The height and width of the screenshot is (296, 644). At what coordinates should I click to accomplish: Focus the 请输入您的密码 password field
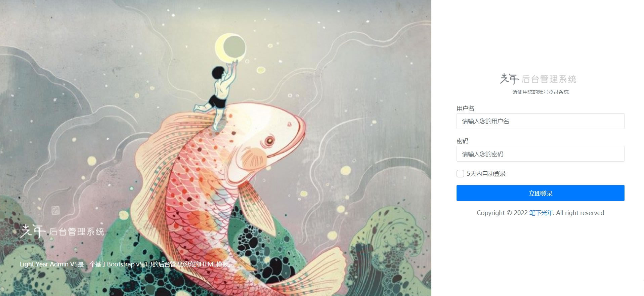[540, 154]
